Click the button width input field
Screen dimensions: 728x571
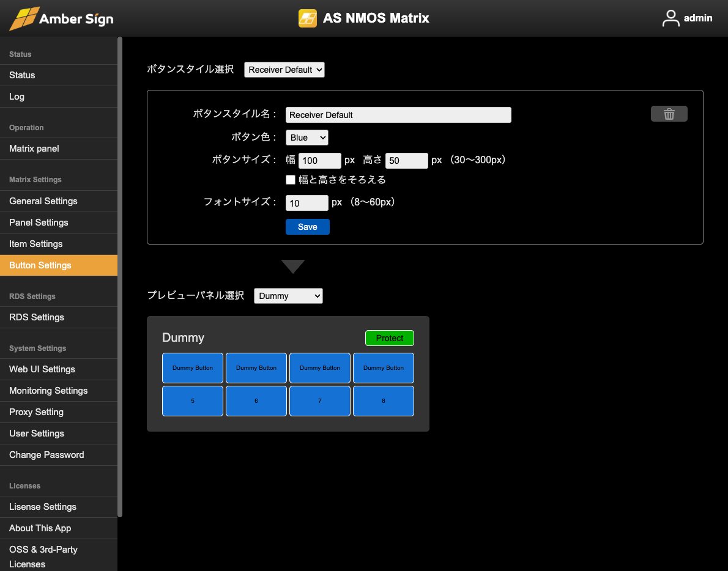[319, 161]
